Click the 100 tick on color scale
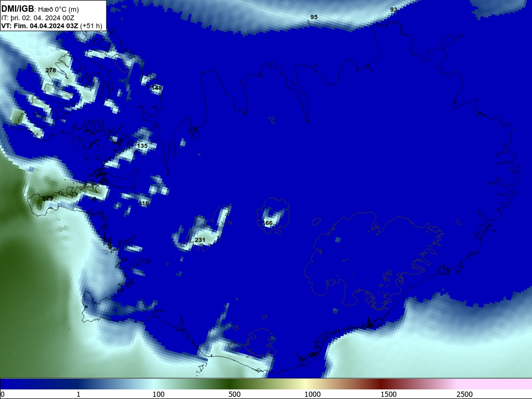 click(x=159, y=394)
